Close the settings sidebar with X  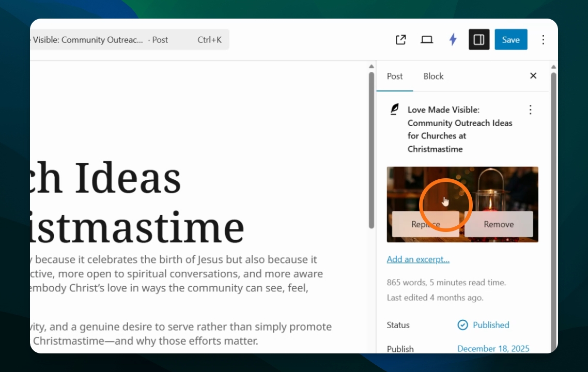tap(533, 76)
